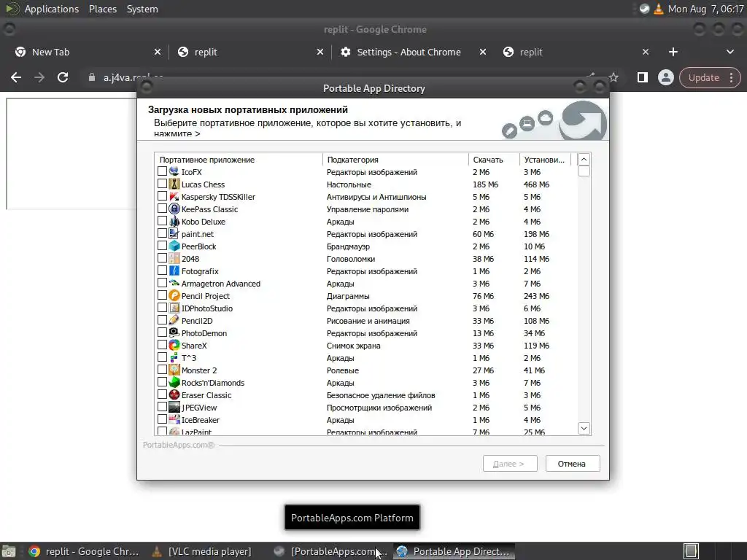Check the paint.net checkbox
Viewport: 747px width, 560px height.
[162, 233]
